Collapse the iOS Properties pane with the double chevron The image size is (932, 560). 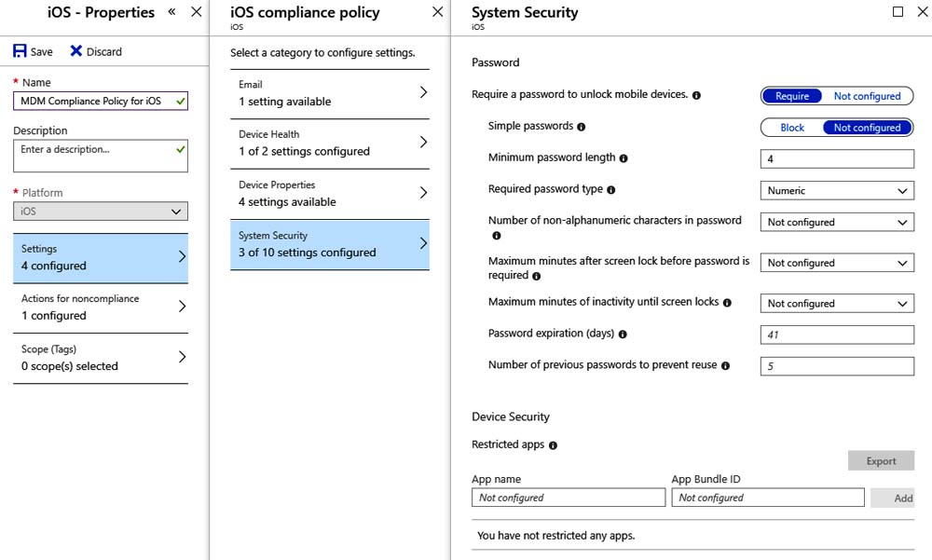coord(171,11)
